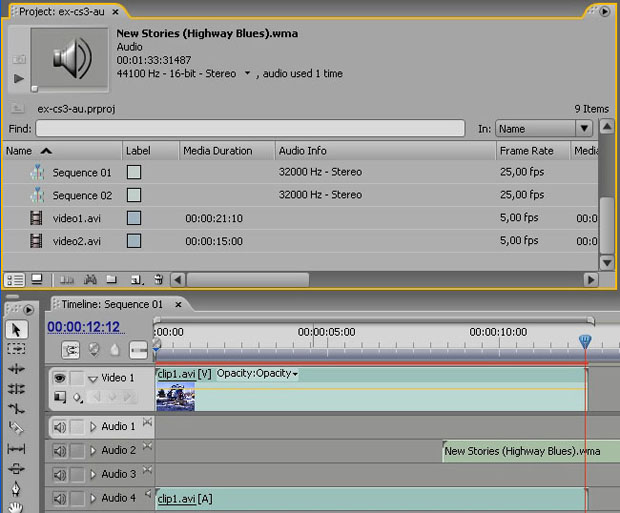
Task: Click the Clear trash icon
Action: [159, 280]
